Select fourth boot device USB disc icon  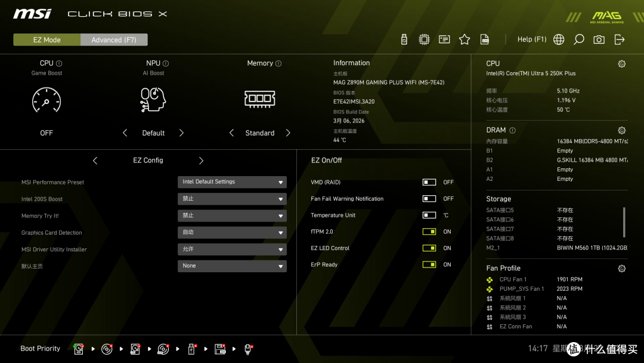[x=163, y=349]
